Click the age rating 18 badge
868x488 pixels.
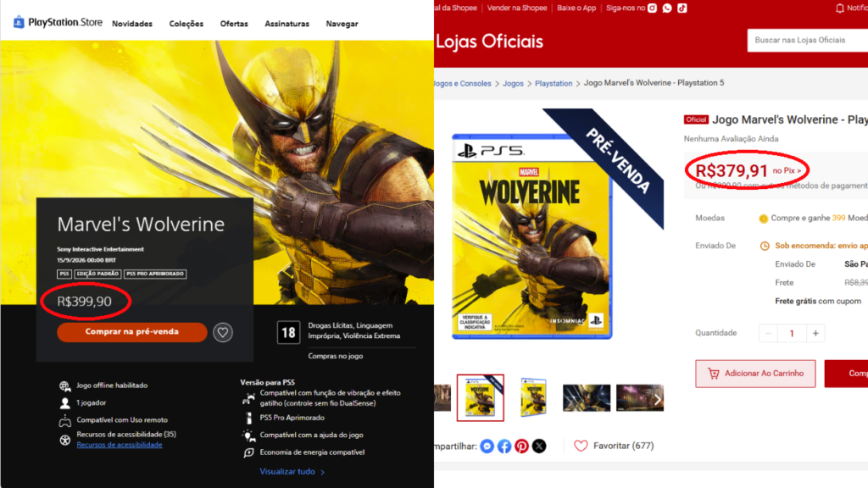[x=288, y=332]
